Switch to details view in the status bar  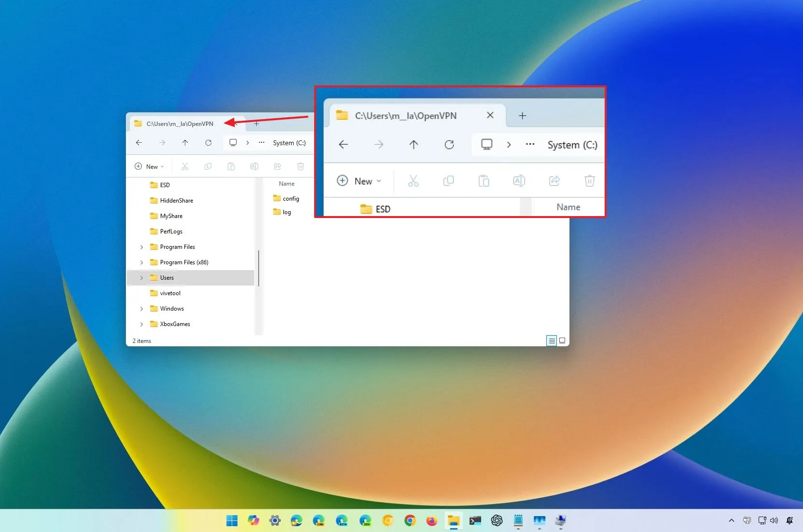point(551,341)
